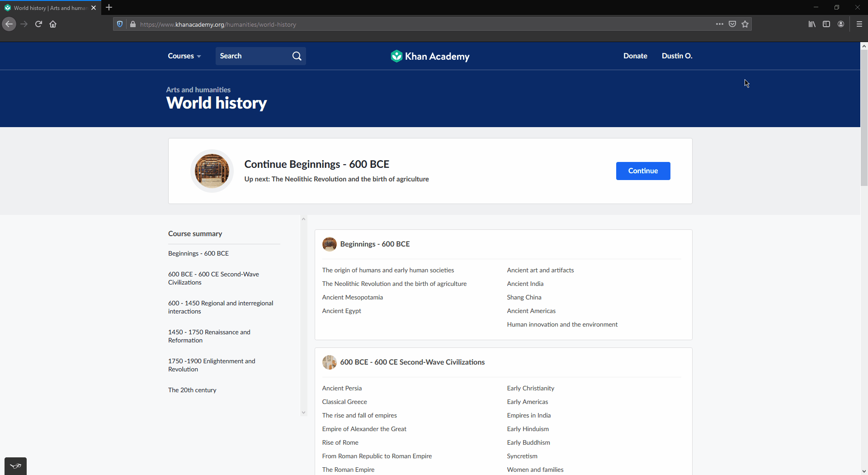The image size is (868, 475).
Task: Open the Firefox hamburger menu
Action: (x=859, y=24)
